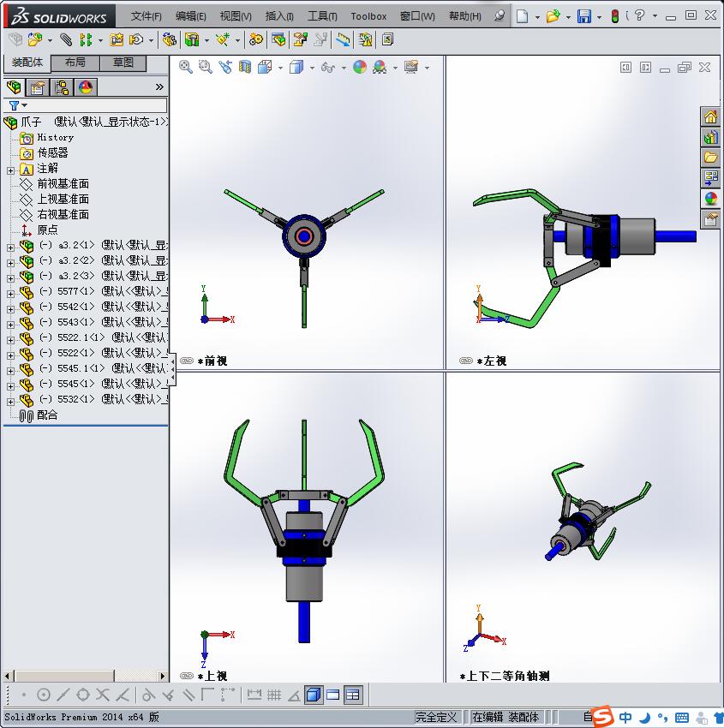Toggle the single viewport layout button
This screenshot has width=724, height=728.
333,695
